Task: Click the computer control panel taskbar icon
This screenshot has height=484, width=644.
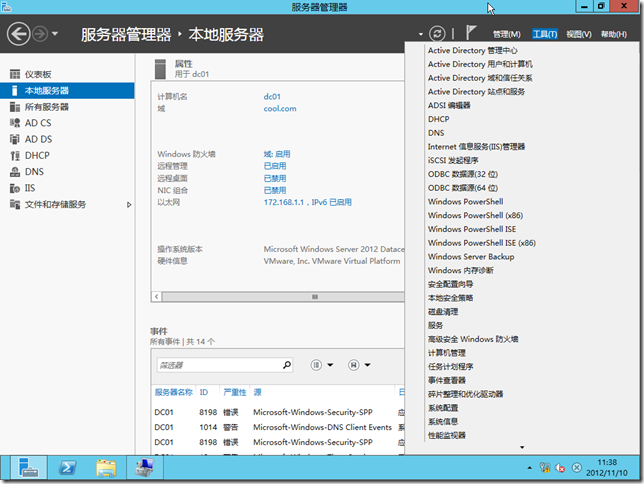Action: (145, 468)
